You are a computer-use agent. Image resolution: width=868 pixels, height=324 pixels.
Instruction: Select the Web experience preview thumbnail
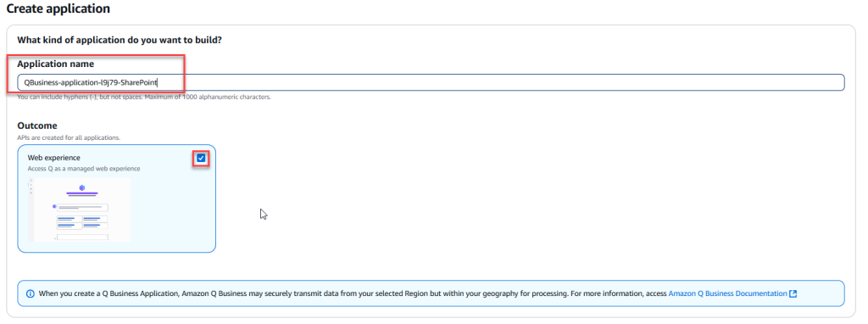tap(80, 209)
